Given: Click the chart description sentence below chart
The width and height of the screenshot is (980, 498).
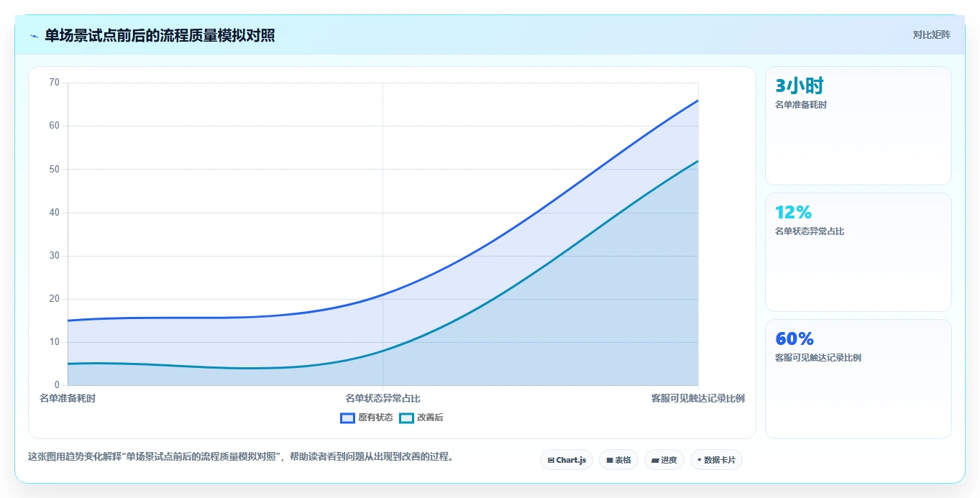Looking at the screenshot, I should click(x=240, y=457).
